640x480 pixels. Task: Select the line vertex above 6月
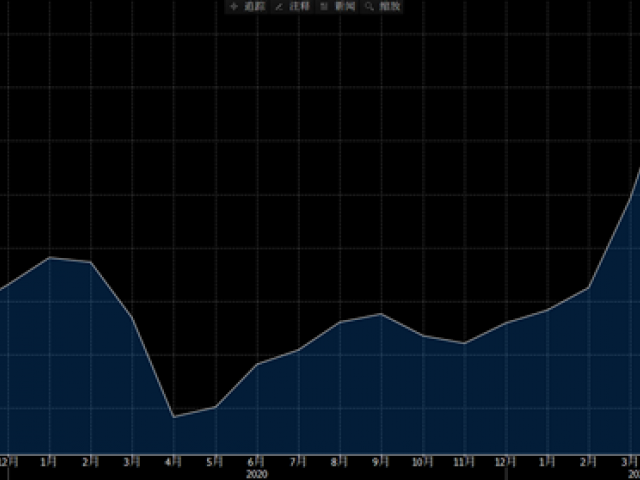[257, 364]
